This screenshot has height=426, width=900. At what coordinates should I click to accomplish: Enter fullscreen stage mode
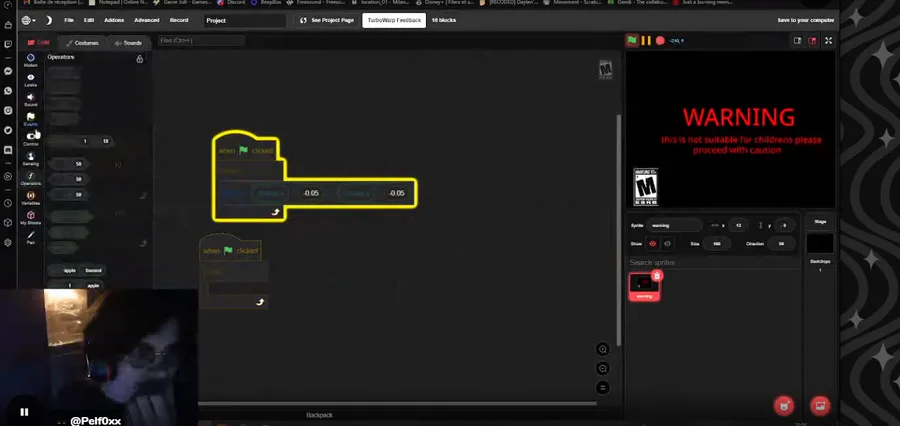pos(828,40)
